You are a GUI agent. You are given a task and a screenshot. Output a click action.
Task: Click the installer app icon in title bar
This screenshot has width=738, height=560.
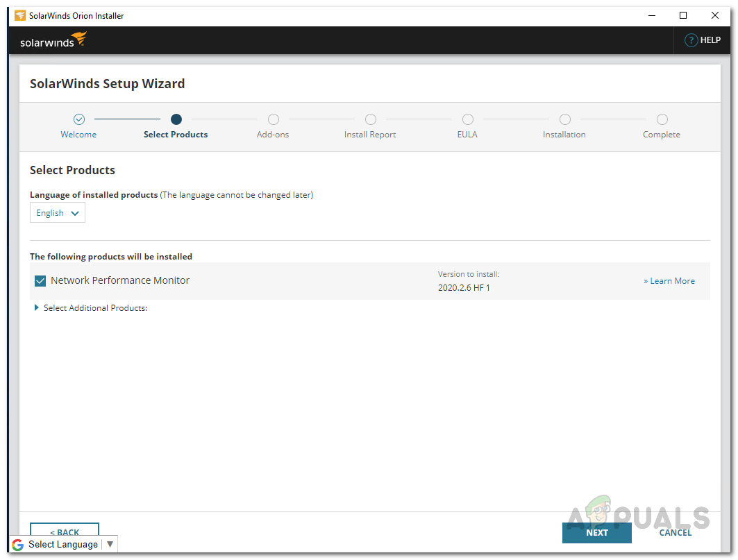19,15
